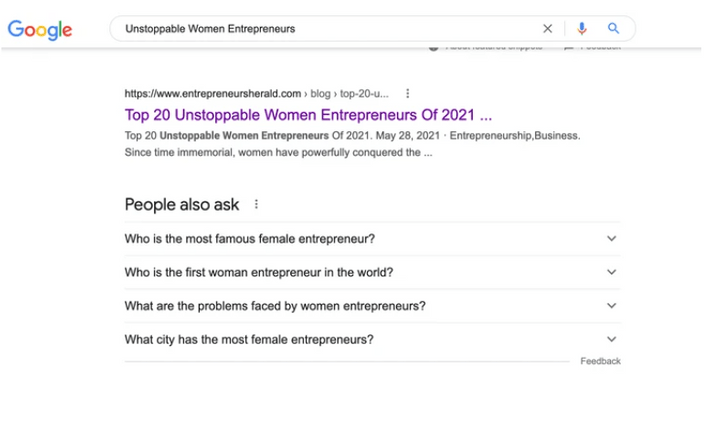
Task: Select 'What city has the most female entrepreneurs?'
Action: tap(248, 340)
